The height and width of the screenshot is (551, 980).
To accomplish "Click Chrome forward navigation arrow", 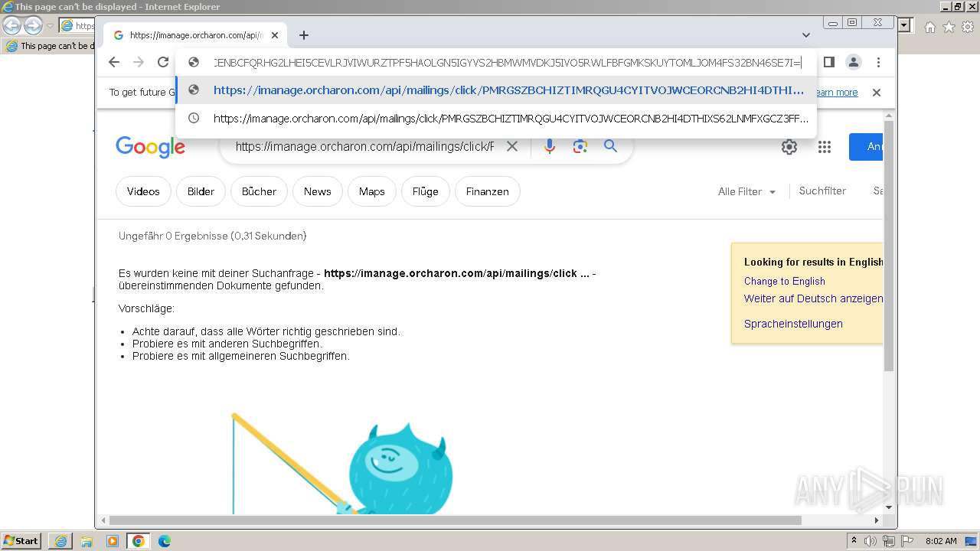I will [x=139, y=62].
